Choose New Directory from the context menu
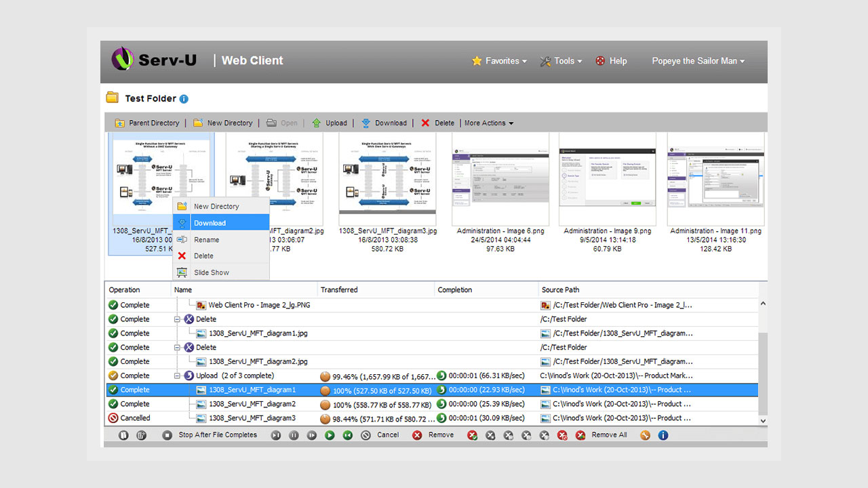868x488 pixels. [x=221, y=206]
